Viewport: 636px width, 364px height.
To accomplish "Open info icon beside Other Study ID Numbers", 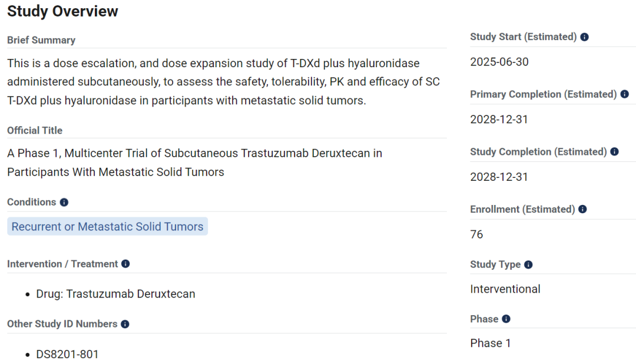I will (x=125, y=324).
